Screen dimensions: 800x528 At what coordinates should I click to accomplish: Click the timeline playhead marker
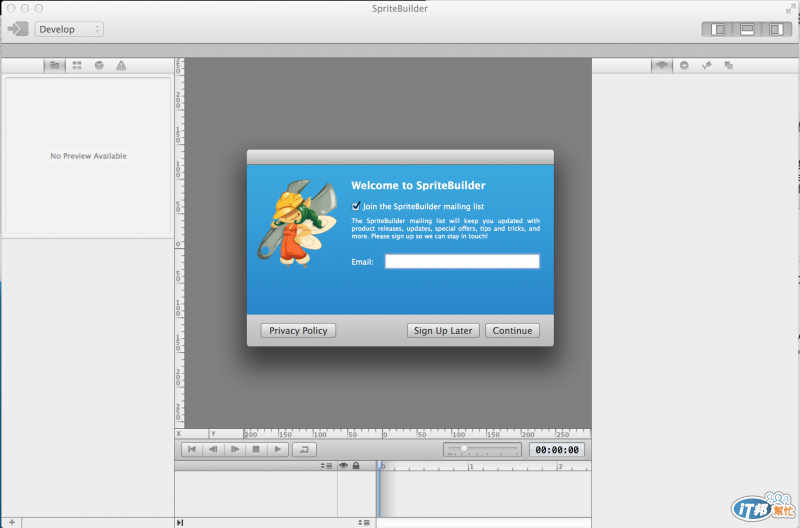[x=380, y=465]
